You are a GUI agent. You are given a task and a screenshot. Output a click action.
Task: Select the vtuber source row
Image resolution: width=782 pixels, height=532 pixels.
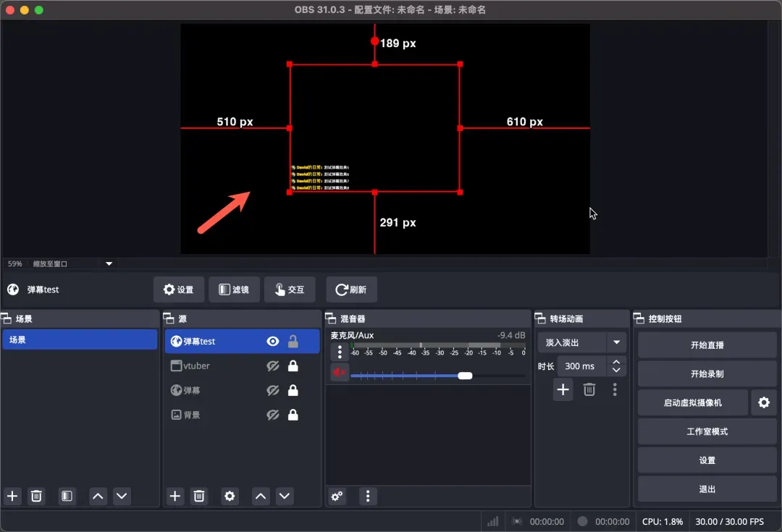tap(242, 366)
